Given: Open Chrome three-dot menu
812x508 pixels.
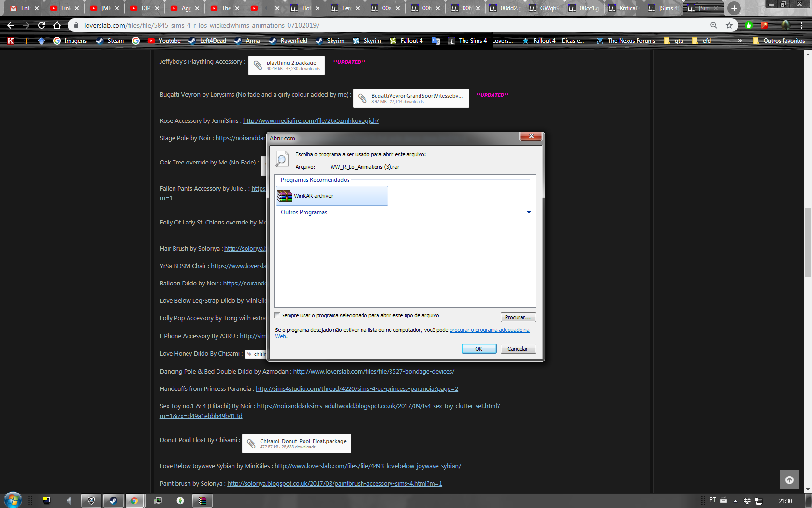Looking at the screenshot, I should click(802, 25).
